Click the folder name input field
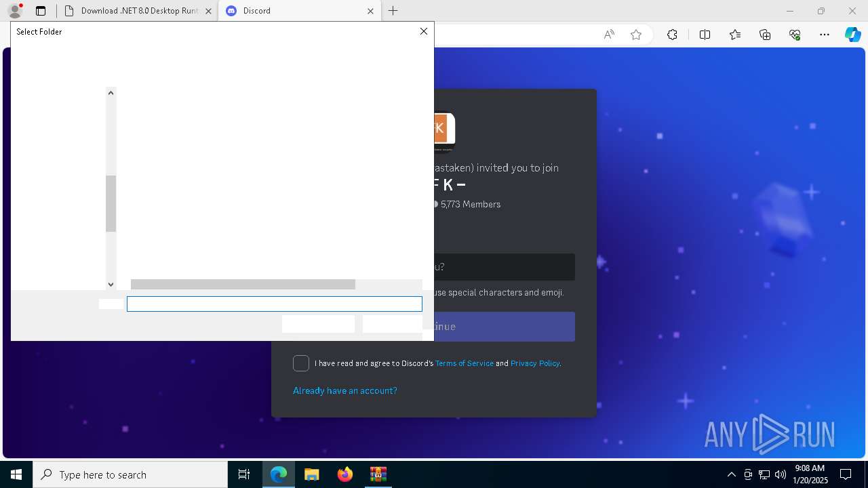This screenshot has width=868, height=488. 275,304
